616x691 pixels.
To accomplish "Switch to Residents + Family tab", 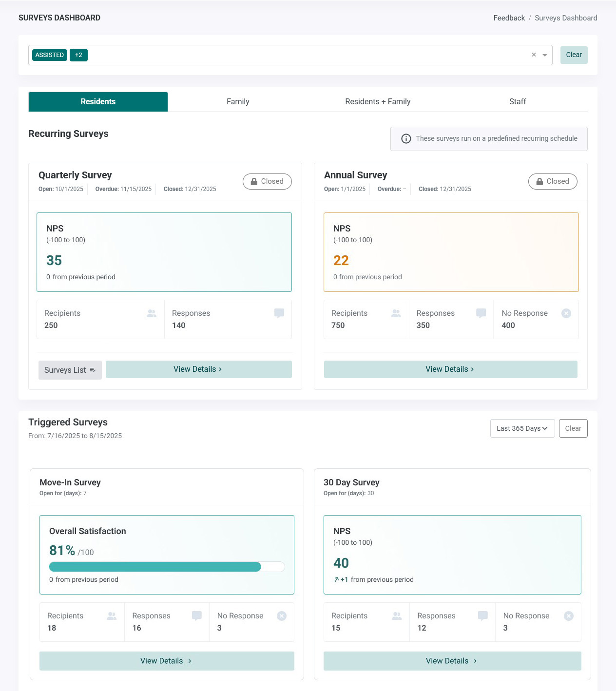I will click(378, 102).
